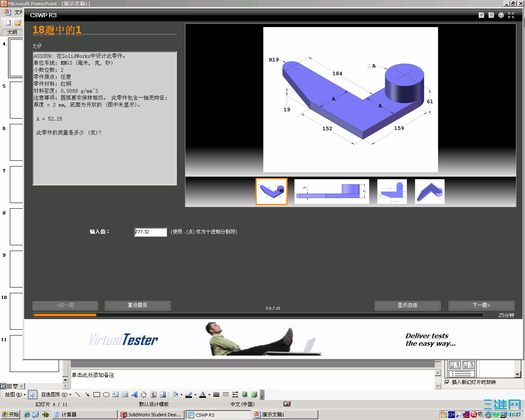Switch to slide sorter view
This screenshot has width=525, height=420.
click(9, 386)
